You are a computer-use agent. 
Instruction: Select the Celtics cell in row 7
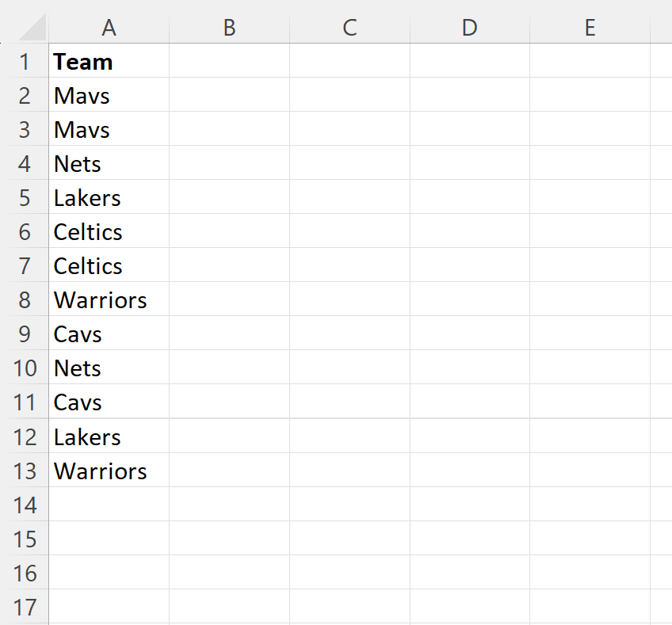(x=109, y=265)
